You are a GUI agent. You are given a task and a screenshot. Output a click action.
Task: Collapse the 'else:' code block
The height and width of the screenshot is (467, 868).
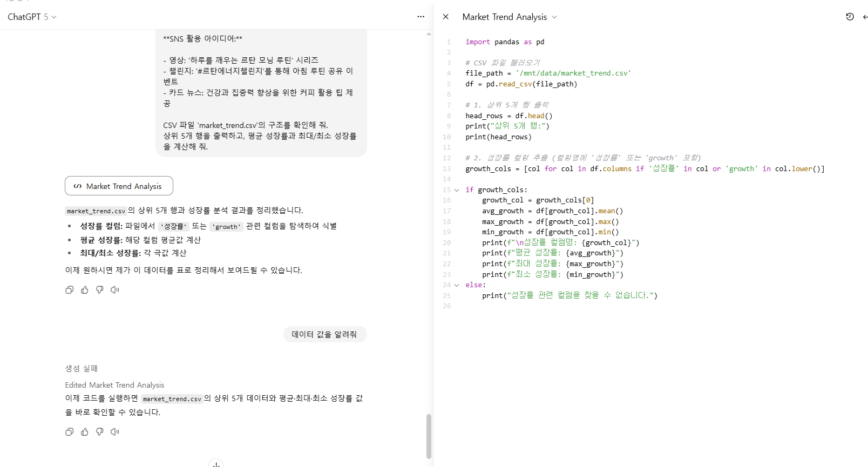coord(457,285)
